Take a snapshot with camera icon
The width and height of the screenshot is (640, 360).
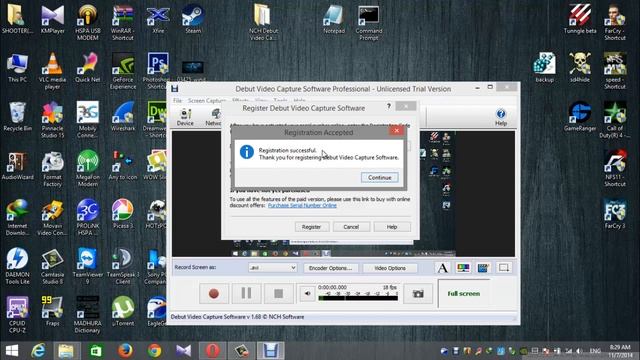(x=418, y=293)
